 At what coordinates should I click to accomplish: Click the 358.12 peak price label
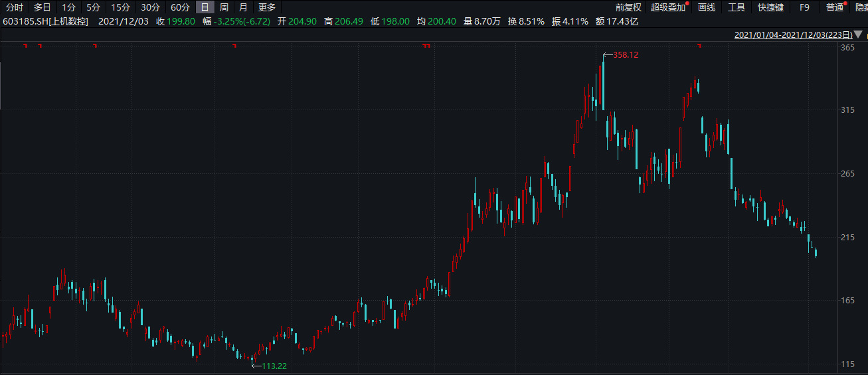(x=626, y=55)
